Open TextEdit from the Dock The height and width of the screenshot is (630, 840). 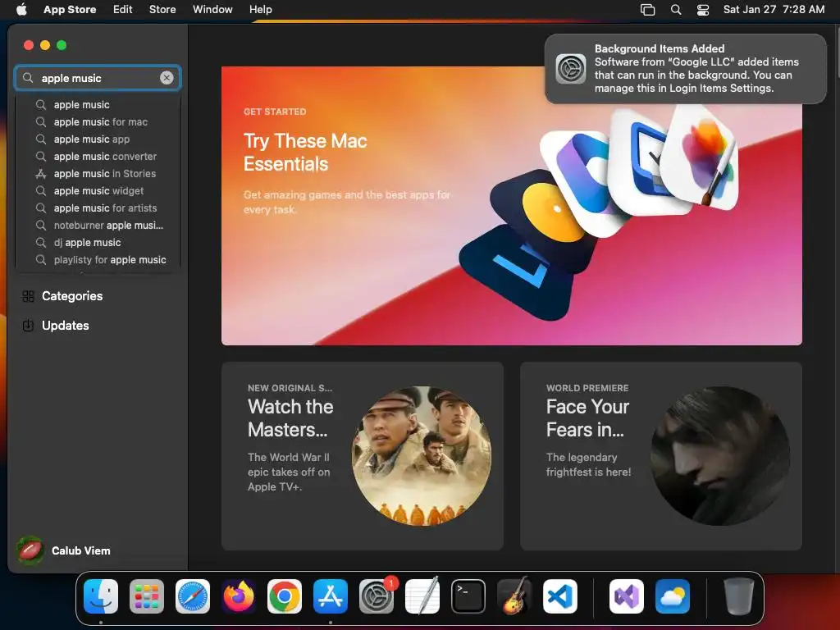click(x=422, y=596)
